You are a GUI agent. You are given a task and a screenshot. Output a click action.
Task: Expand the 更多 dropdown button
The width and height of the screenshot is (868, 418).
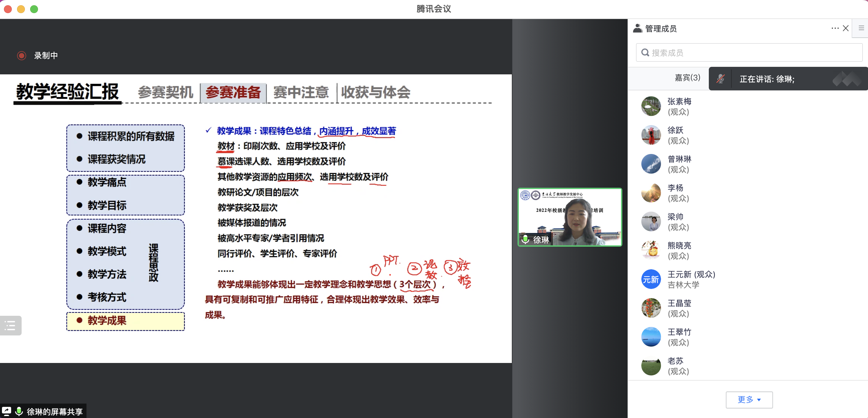coord(749,399)
